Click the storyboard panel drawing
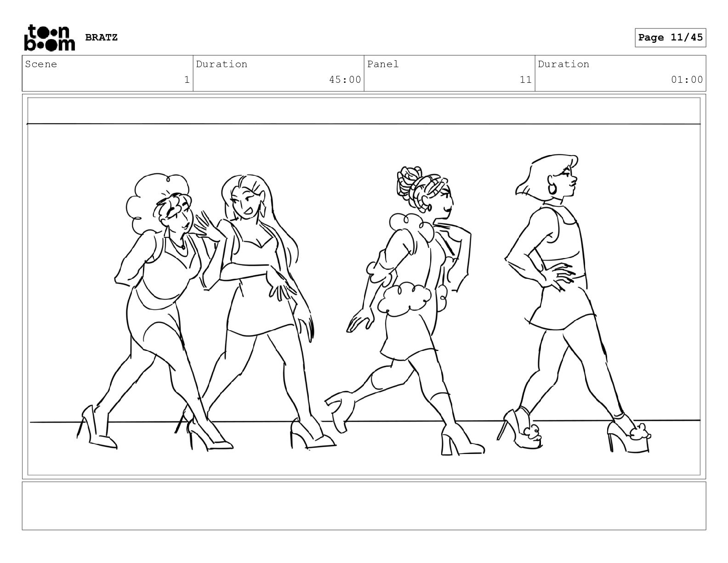This screenshot has height=563, width=728. [364, 286]
